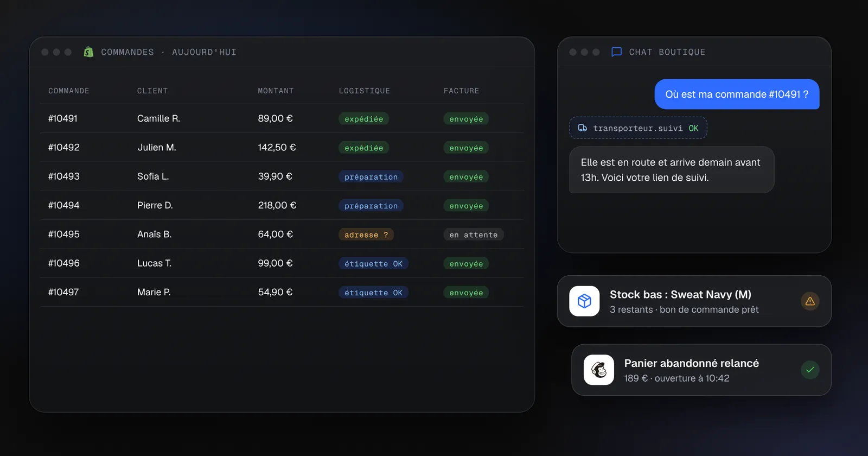Click 'étiquette OK' badge for Lucas T.
Image resolution: width=868 pixels, height=456 pixels.
[x=373, y=263]
